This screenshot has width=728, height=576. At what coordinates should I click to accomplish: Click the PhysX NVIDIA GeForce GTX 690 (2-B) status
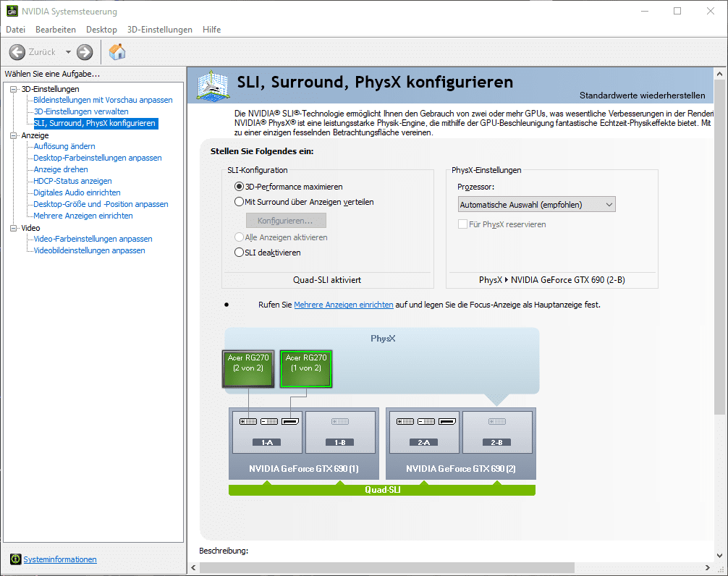[552, 280]
